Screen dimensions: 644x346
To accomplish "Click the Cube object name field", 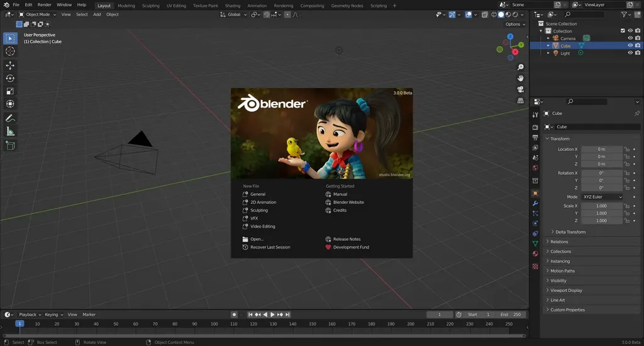I will 597,127.
